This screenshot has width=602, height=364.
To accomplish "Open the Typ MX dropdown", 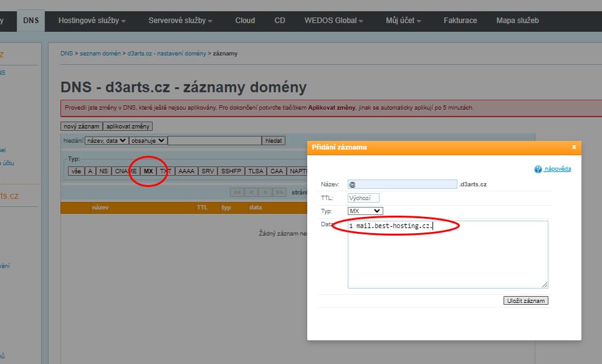I will point(365,211).
